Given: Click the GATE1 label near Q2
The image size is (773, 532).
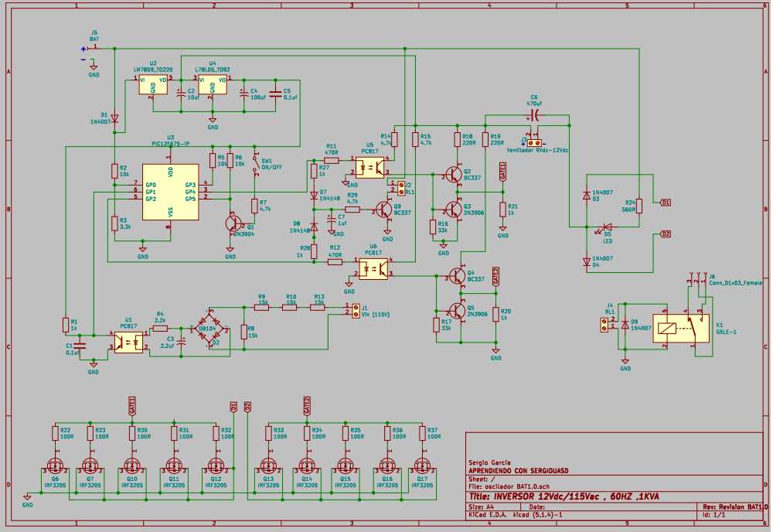Looking at the screenshot, I should tap(503, 172).
